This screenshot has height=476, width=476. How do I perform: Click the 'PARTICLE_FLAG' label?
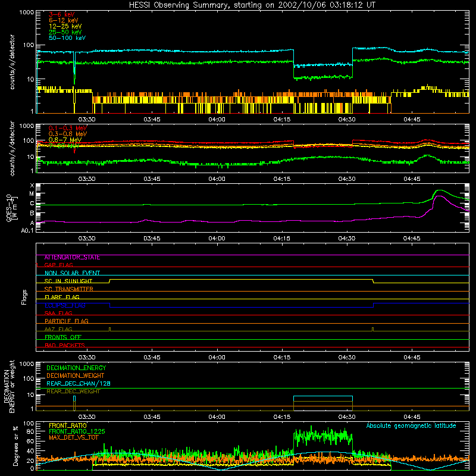pyautogui.click(x=67, y=321)
